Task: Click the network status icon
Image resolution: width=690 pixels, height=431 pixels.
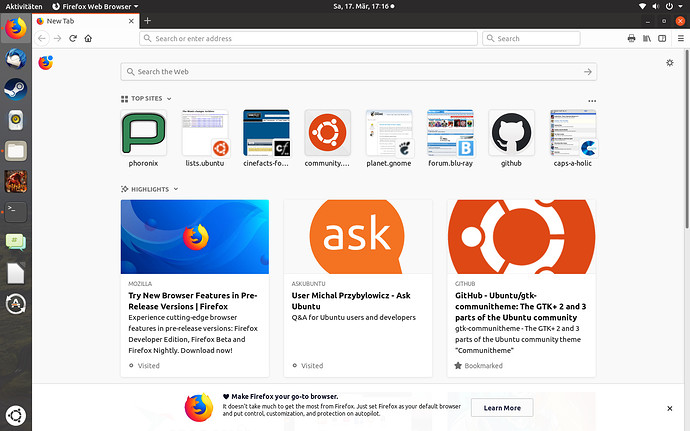Action: point(642,6)
